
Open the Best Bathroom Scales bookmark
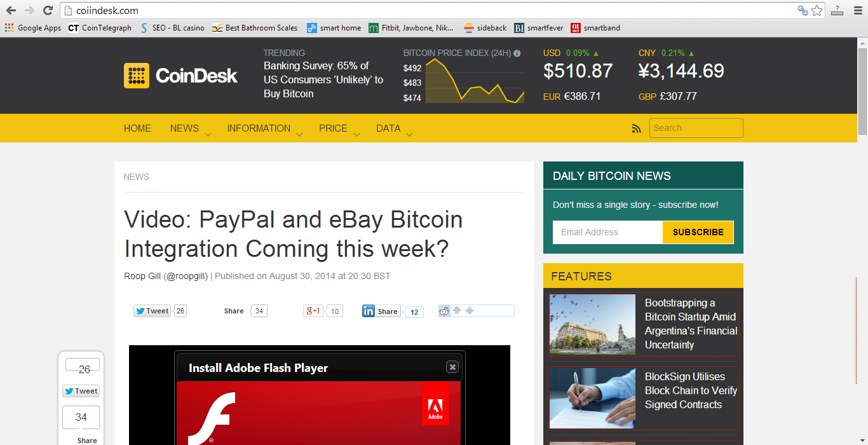tap(255, 28)
